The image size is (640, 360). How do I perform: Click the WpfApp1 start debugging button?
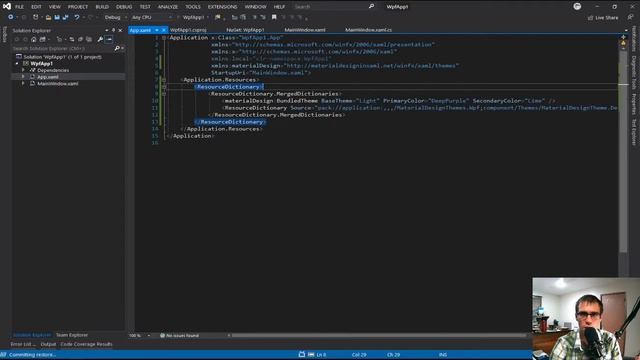[x=193, y=18]
